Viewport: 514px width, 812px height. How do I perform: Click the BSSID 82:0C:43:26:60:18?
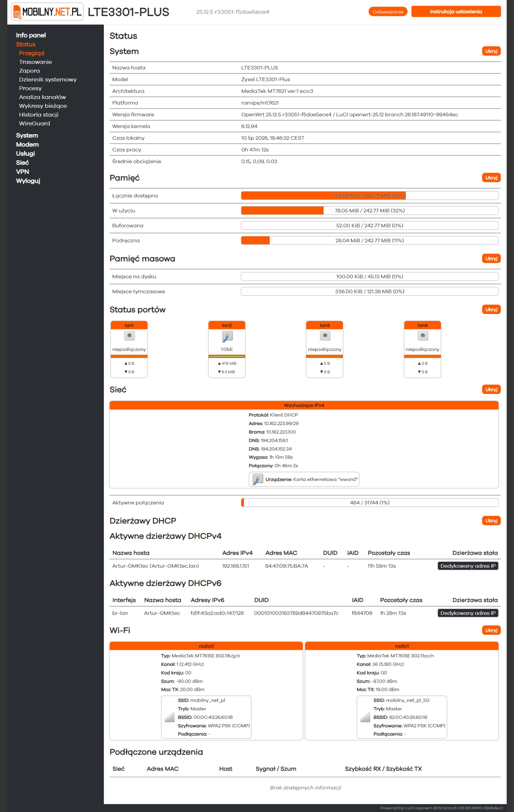point(408,717)
